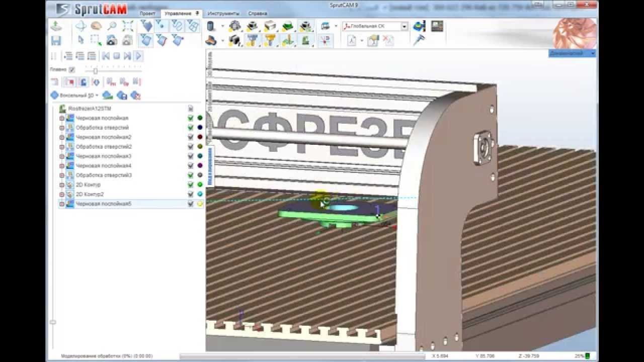
Task: Click the stop simulation square button
Action: tap(116, 56)
